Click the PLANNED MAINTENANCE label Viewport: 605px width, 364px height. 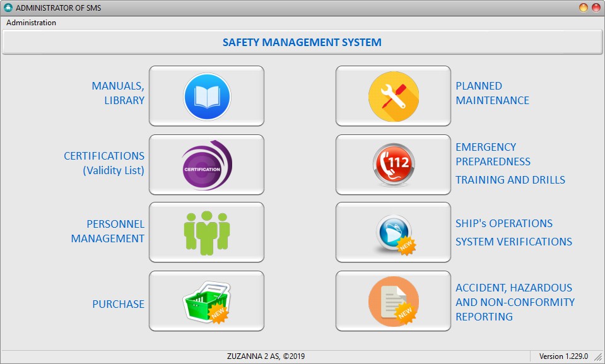click(492, 93)
